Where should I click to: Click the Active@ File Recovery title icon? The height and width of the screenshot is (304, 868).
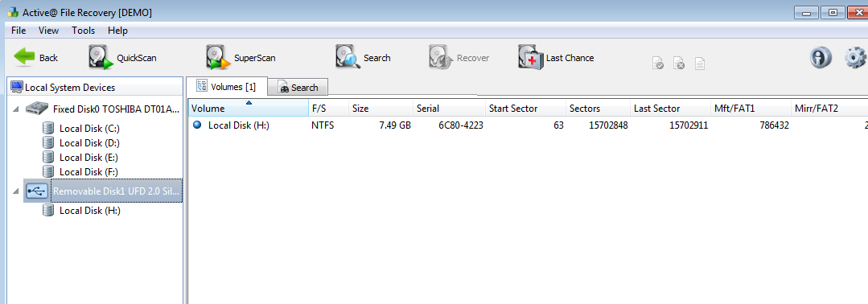click(x=12, y=12)
